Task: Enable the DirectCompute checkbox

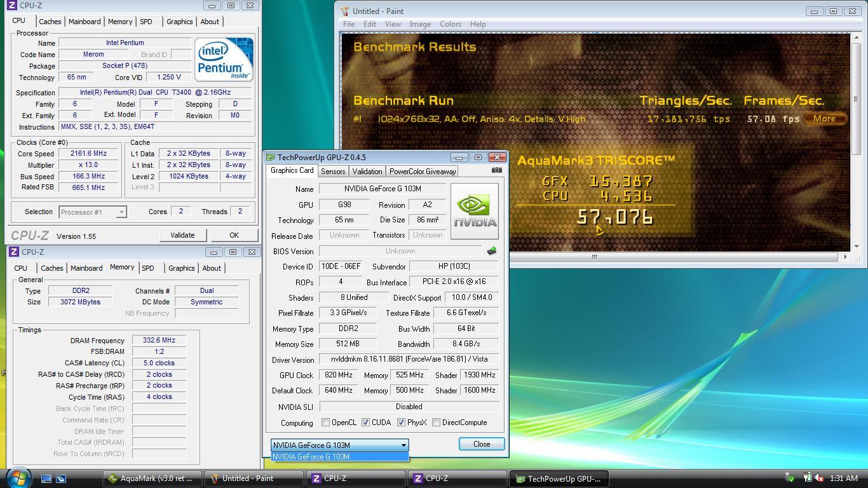Action: tap(436, 423)
